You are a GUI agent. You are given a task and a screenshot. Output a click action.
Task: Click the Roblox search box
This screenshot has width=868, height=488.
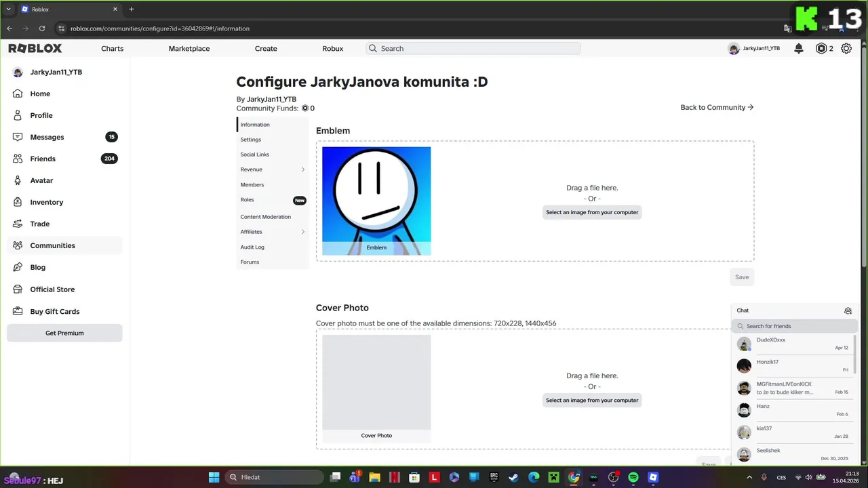pos(473,49)
